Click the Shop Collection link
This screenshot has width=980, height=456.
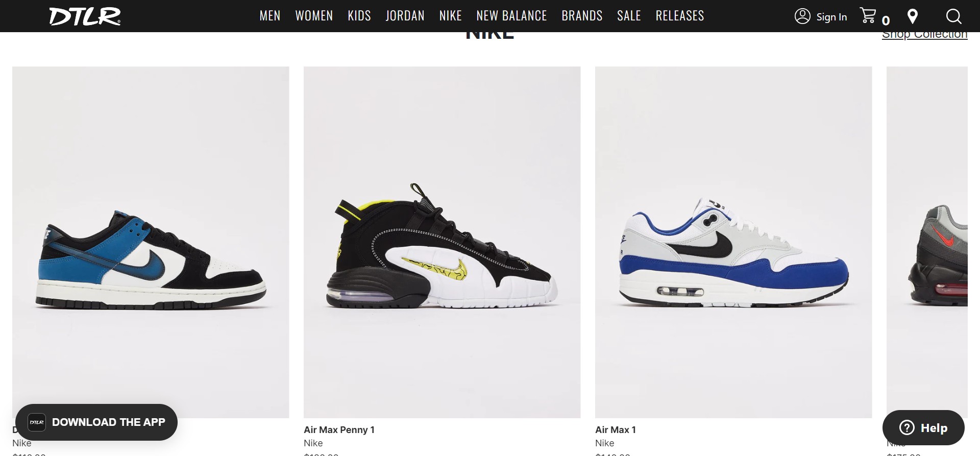coord(924,35)
